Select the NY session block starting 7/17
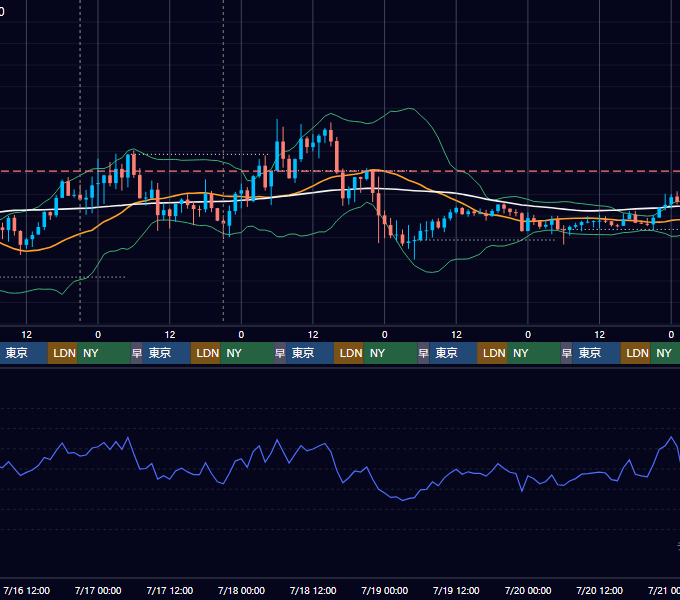The height and width of the screenshot is (600, 680). pos(247,353)
